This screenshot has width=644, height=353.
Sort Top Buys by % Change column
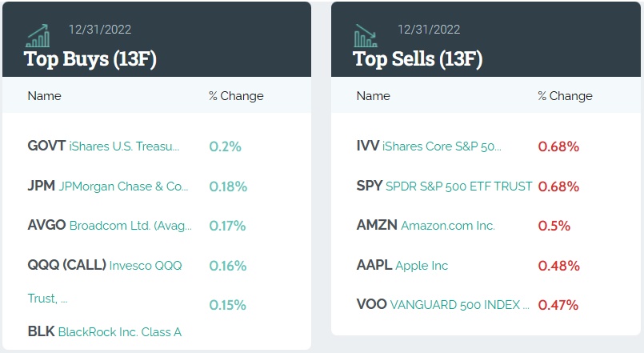(236, 96)
